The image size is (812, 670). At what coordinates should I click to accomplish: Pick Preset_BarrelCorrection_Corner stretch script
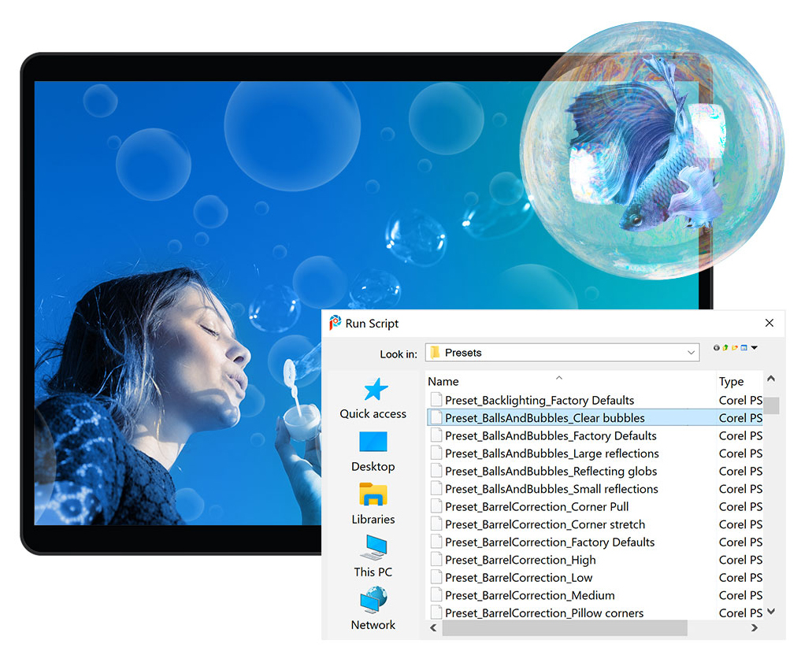pos(596,524)
